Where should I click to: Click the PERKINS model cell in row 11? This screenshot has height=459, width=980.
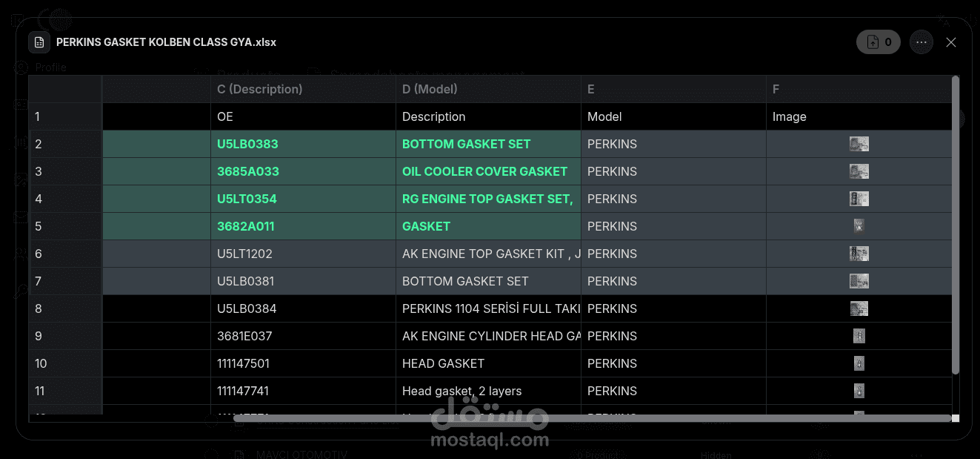(673, 391)
